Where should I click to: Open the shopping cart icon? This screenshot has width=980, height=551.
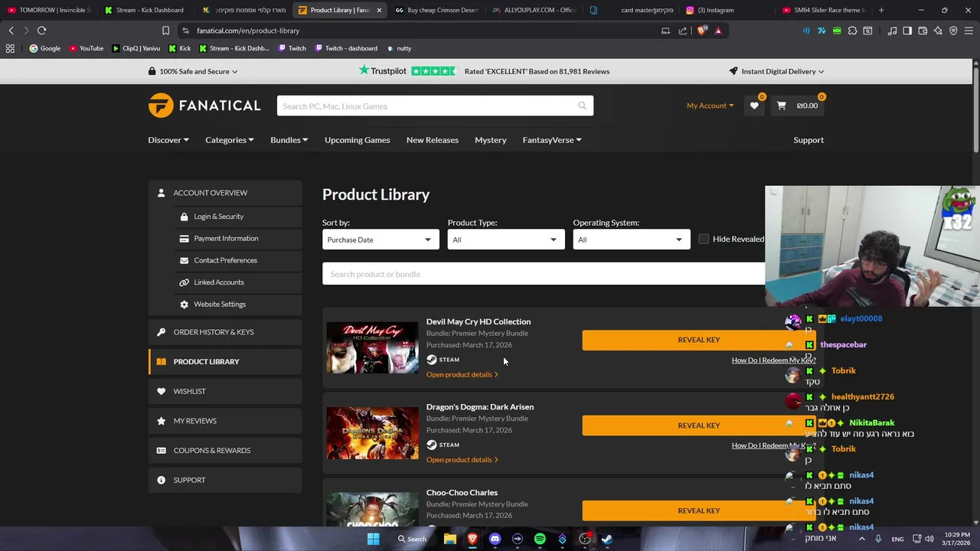click(x=781, y=106)
